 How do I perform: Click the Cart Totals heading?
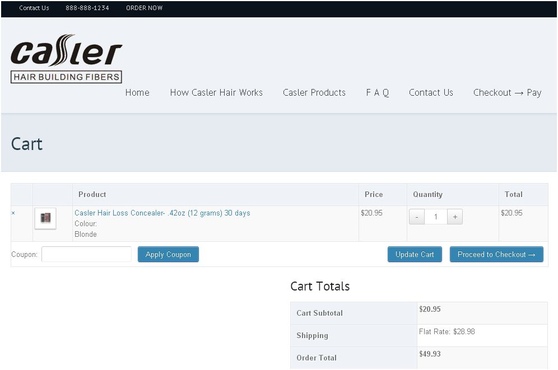pyautogui.click(x=320, y=286)
